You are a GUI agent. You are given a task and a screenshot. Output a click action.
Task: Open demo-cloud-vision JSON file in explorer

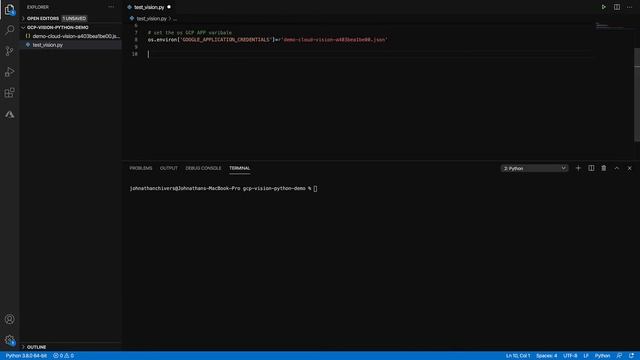tap(72, 36)
